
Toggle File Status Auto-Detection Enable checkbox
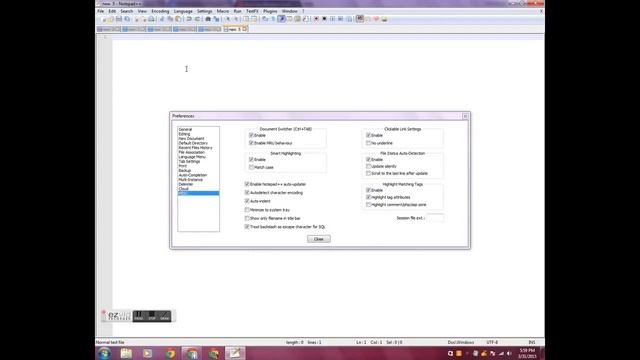coord(368,159)
